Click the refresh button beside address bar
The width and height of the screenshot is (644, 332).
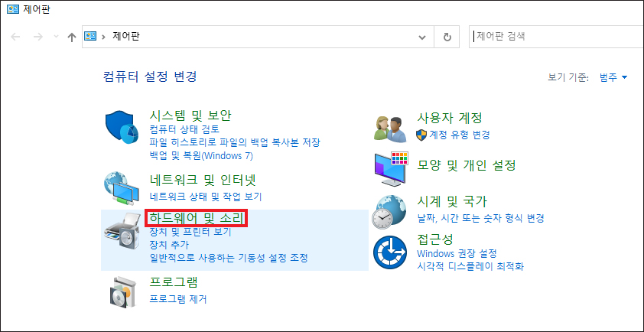[447, 37]
